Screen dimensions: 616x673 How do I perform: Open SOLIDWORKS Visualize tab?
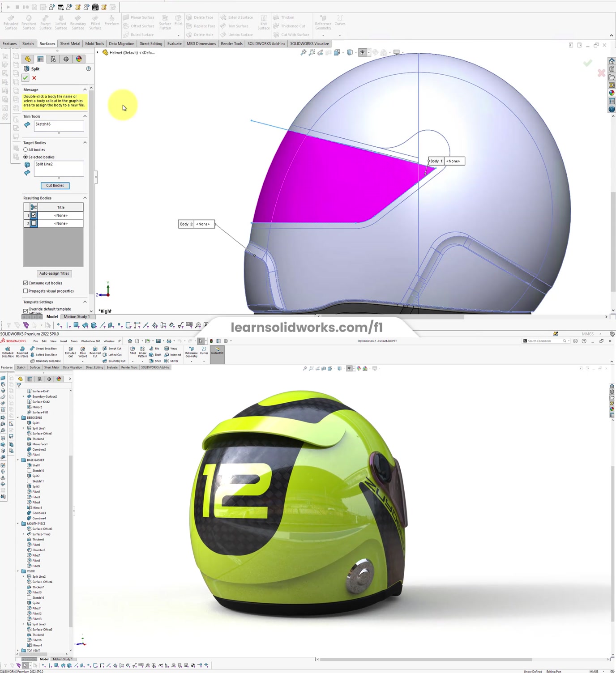click(x=309, y=44)
